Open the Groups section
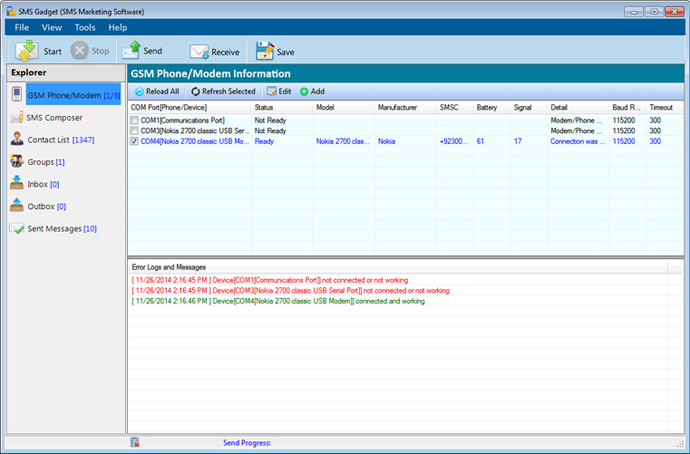Screen dimensions: 690x454 [x=40, y=162]
